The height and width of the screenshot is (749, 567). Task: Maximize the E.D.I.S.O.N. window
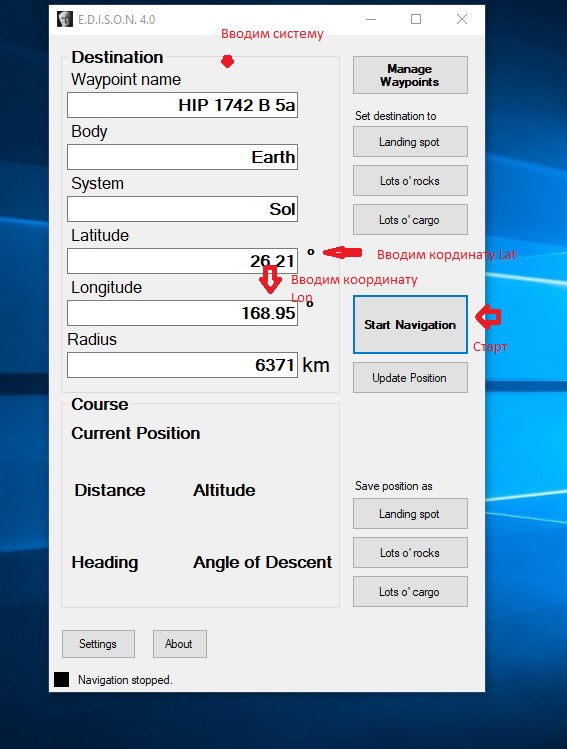pyautogui.click(x=416, y=19)
